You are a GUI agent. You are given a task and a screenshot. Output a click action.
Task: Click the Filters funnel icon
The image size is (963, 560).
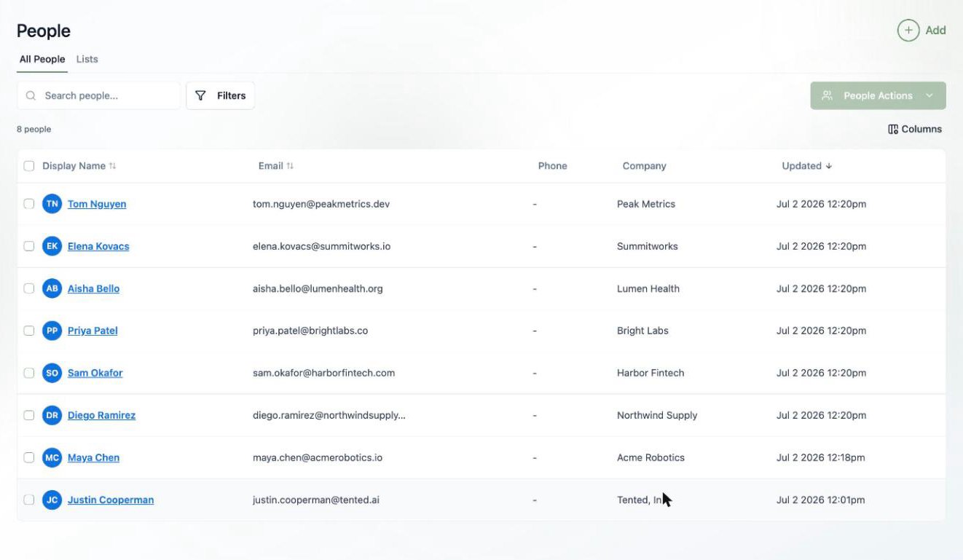point(200,95)
